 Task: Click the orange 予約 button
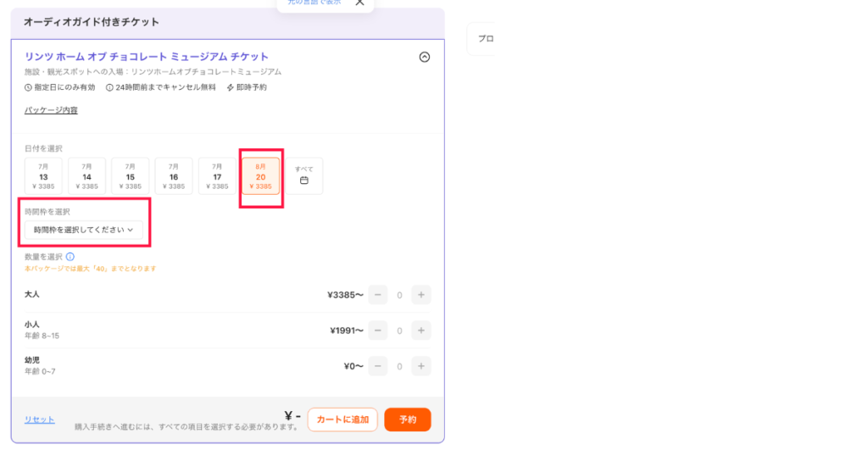408,420
